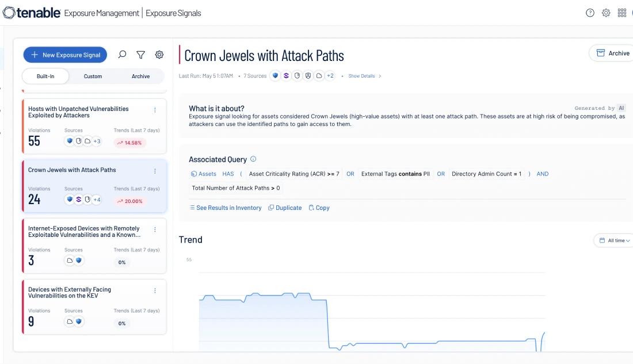Switch to Custom tab
633x364 pixels.
pyautogui.click(x=93, y=76)
